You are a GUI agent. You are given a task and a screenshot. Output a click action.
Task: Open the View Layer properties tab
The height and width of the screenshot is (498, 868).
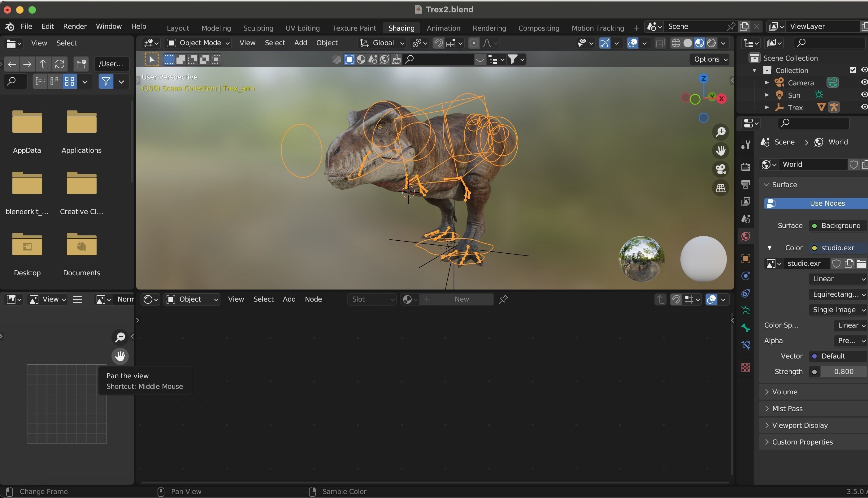(x=745, y=201)
